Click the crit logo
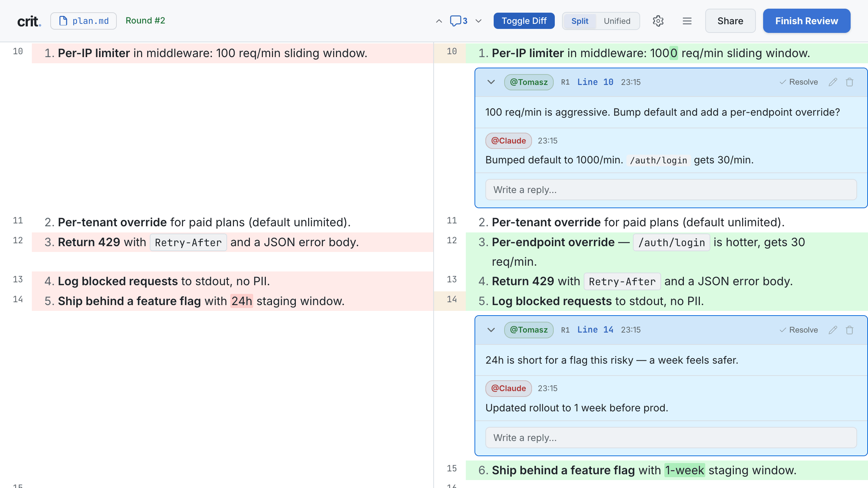This screenshot has width=868, height=488. coord(29,21)
